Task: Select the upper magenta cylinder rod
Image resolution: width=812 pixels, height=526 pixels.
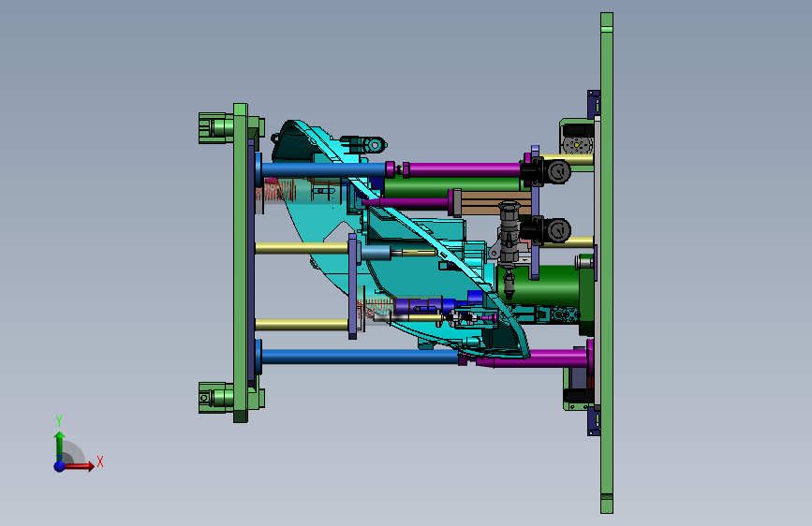Action: coord(465,169)
